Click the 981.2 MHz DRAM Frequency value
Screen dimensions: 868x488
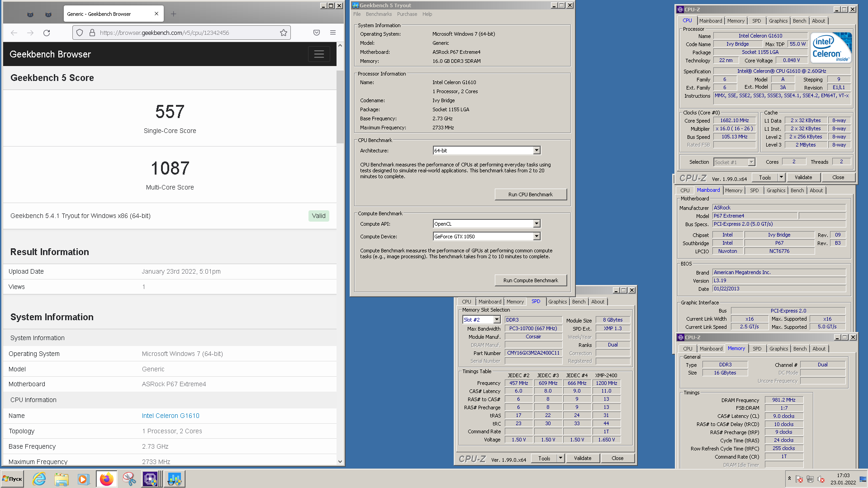click(784, 400)
